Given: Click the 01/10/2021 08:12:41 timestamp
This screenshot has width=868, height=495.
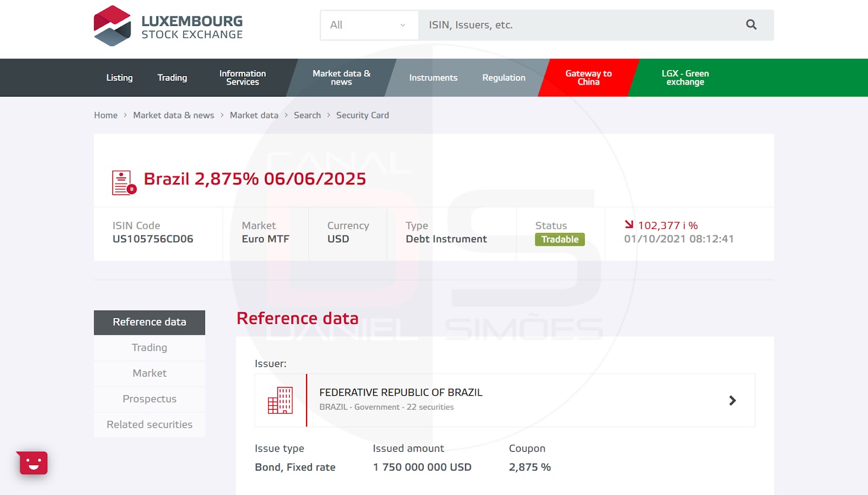Looking at the screenshot, I should pos(679,239).
